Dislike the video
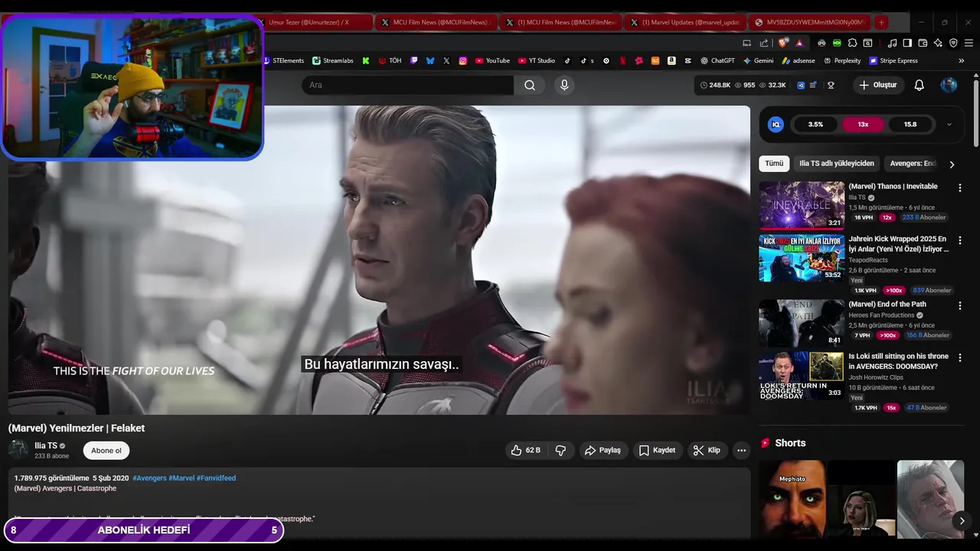This screenshot has height=551, width=980. tap(560, 450)
